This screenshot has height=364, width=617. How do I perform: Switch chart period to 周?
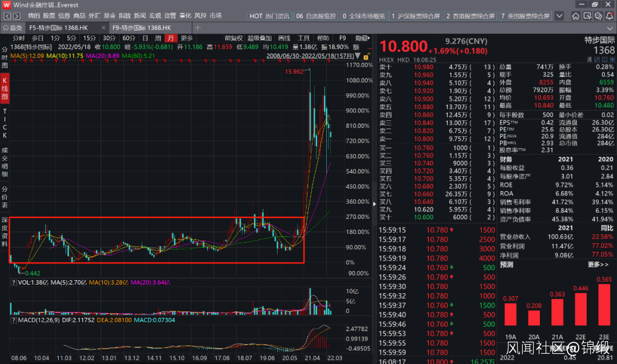coord(158,38)
